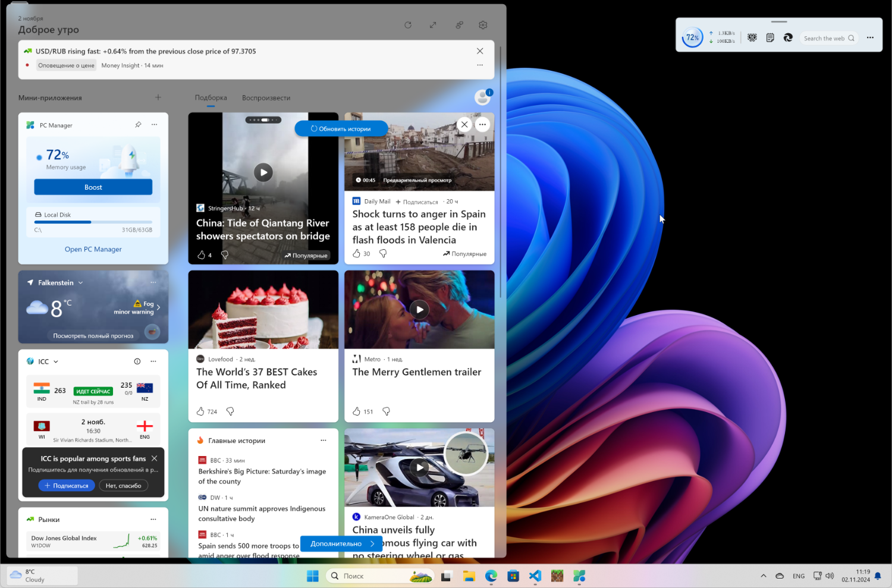The width and height of the screenshot is (892, 588).
Task: Dislike the 37 BEST Cakes article
Action: click(x=230, y=411)
